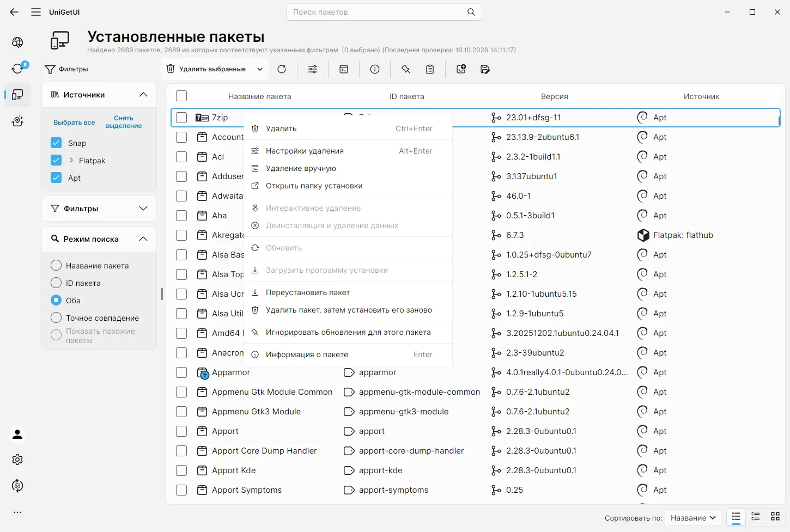This screenshot has width=790, height=532.
Task: Expand the Фильтры section chevron
Action: pos(143,209)
